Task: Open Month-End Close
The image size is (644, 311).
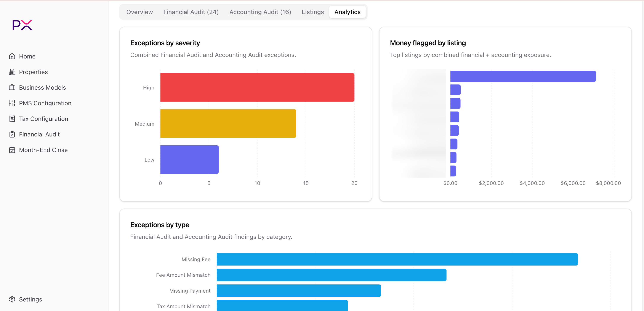Action: click(43, 150)
